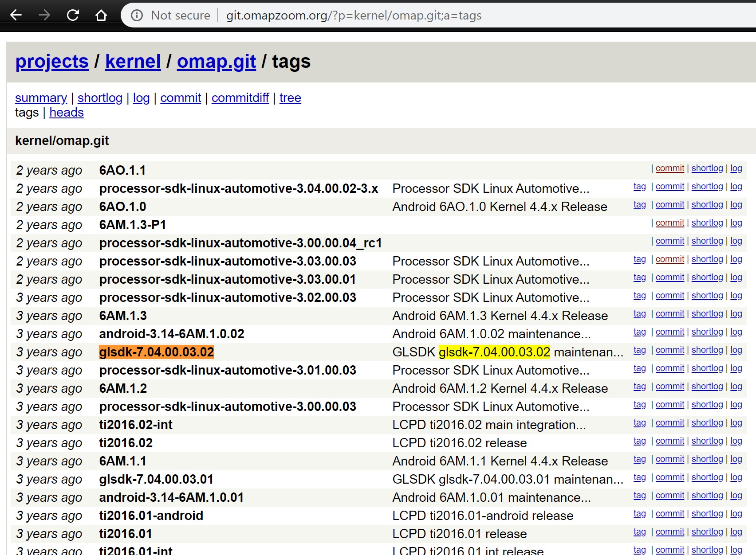Open the projects breadcrumb link
Image resolution: width=756 pixels, height=555 pixels.
point(52,62)
